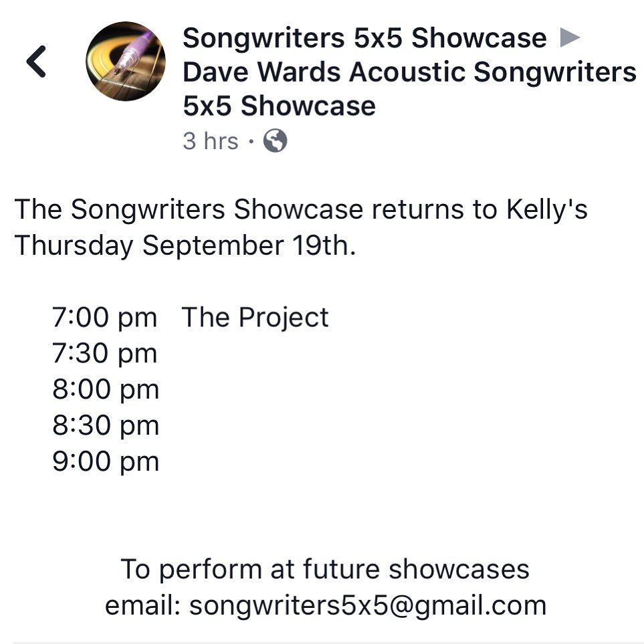
Task: Click the triangle arrow after the page name
Action: point(569,38)
